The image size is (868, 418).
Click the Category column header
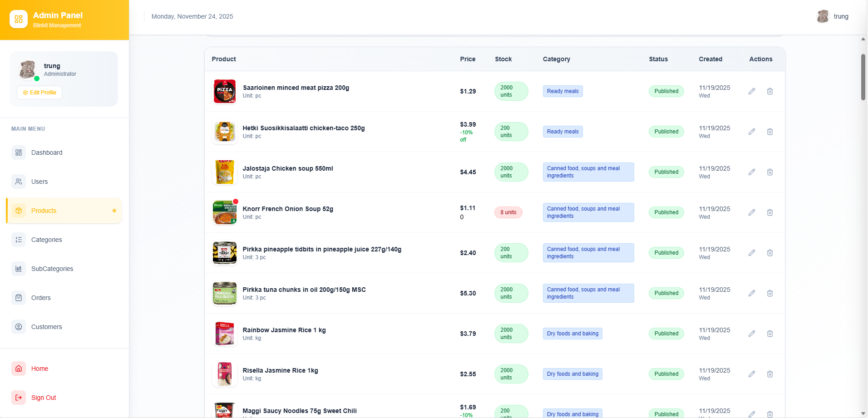tap(557, 59)
